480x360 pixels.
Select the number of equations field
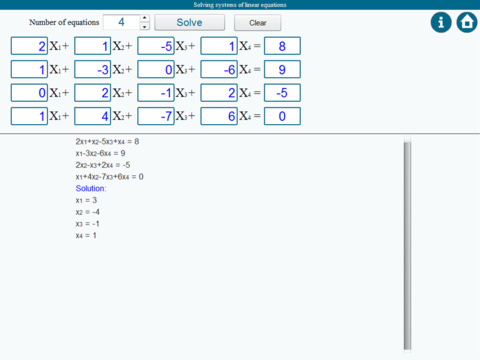pyautogui.click(x=122, y=22)
